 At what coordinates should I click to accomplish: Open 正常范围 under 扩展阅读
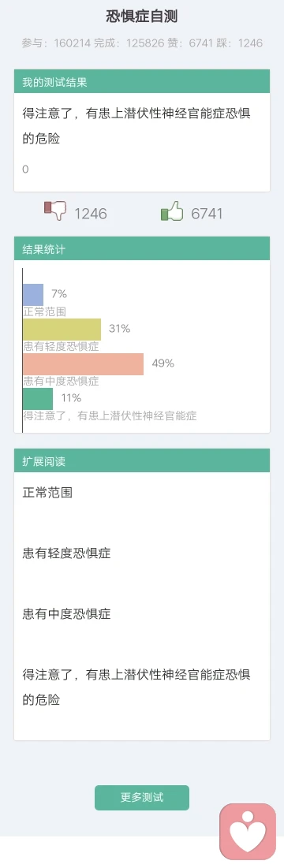click(x=47, y=493)
